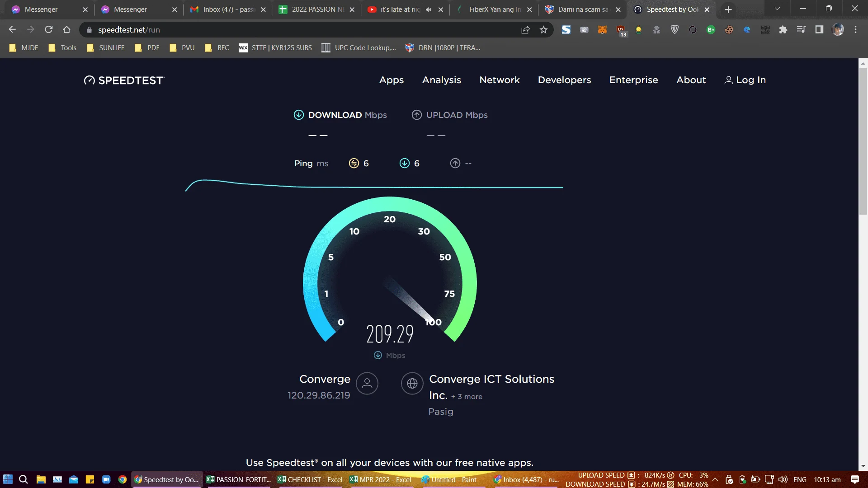
Task: Click the Speedtest logo
Action: (x=124, y=80)
